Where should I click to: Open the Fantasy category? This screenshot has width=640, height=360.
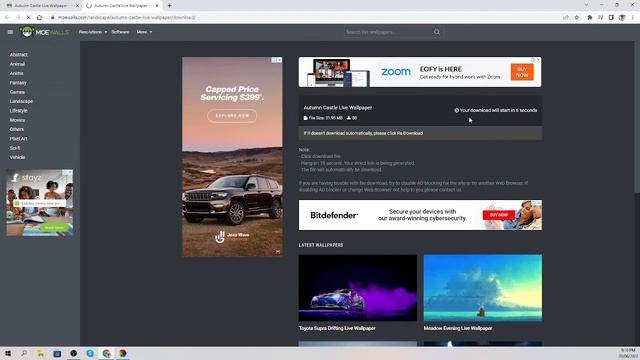coord(18,83)
